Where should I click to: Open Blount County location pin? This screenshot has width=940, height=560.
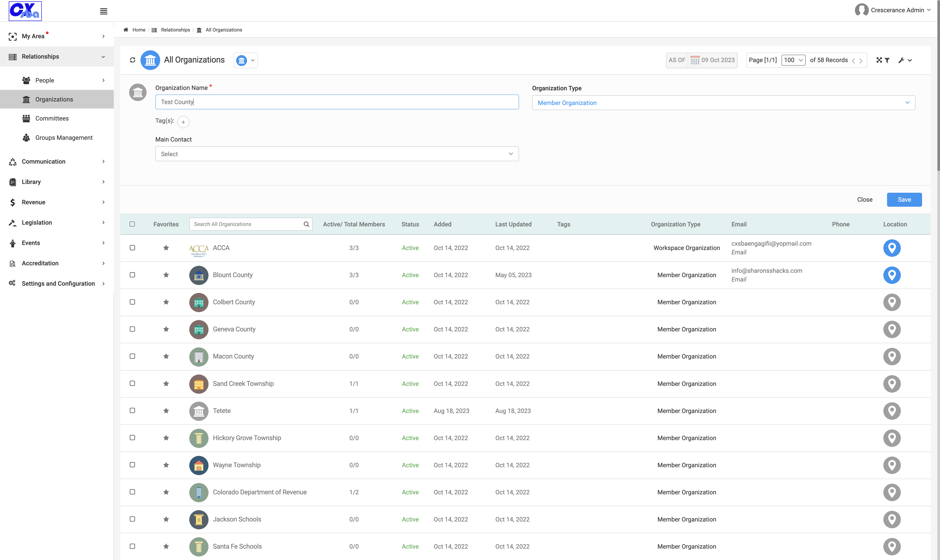coord(892,275)
